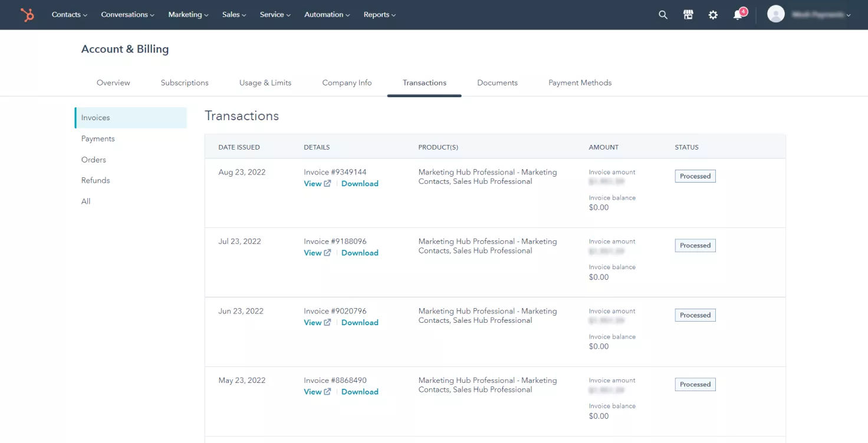Expand the Reports dropdown menu

point(379,15)
